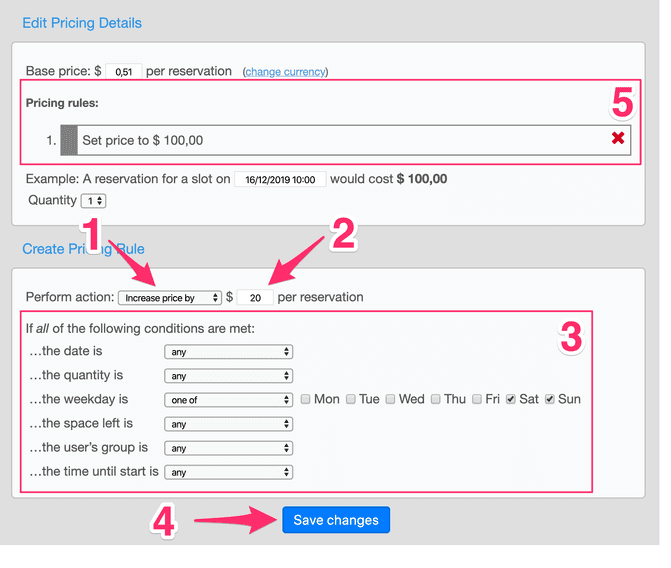Follow the change currency link
Viewport: 671px width, 568px height.
point(285,71)
